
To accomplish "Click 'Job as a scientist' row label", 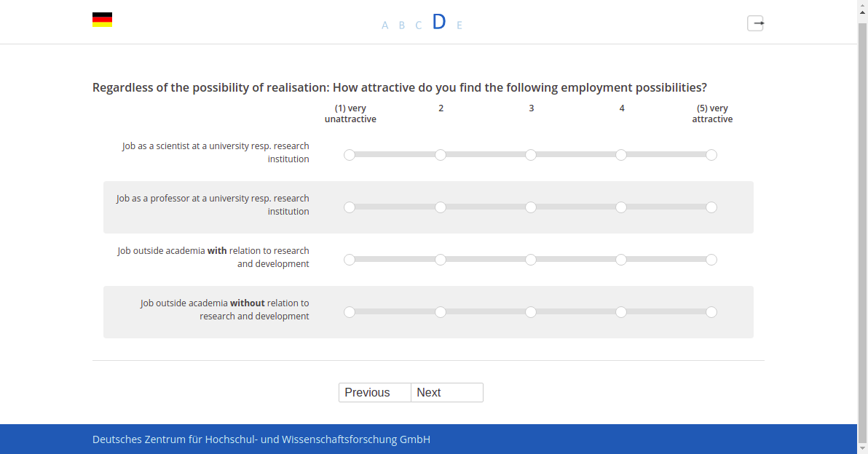I will tap(216, 153).
